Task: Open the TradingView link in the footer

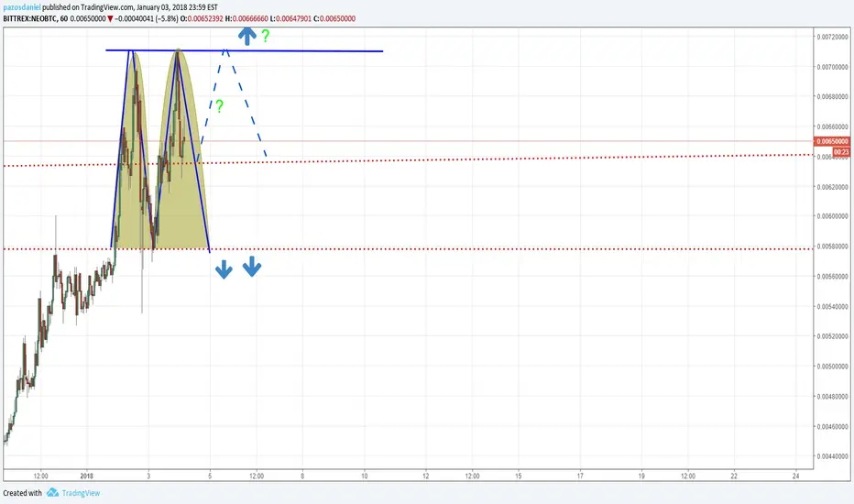Action: (81, 493)
